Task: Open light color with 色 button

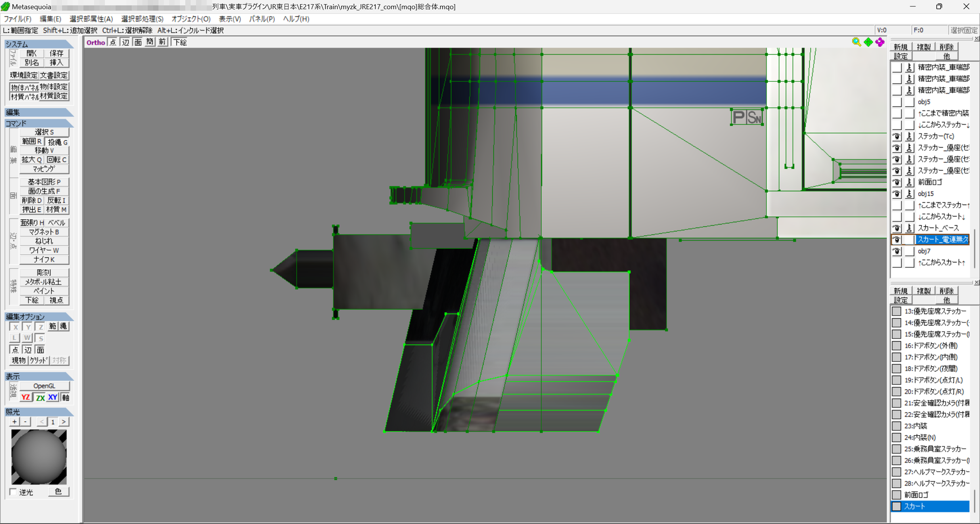Action: pos(58,491)
